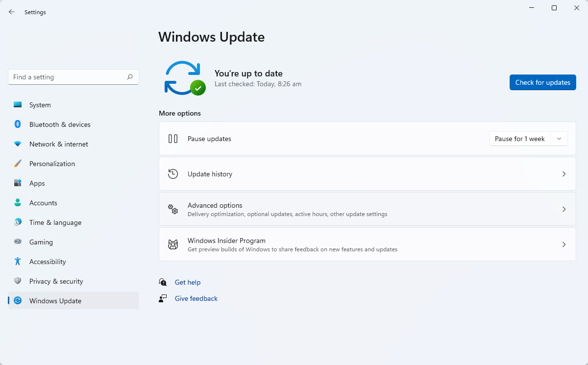
Task: Click the Delivery optimization description text
Action: click(x=288, y=214)
